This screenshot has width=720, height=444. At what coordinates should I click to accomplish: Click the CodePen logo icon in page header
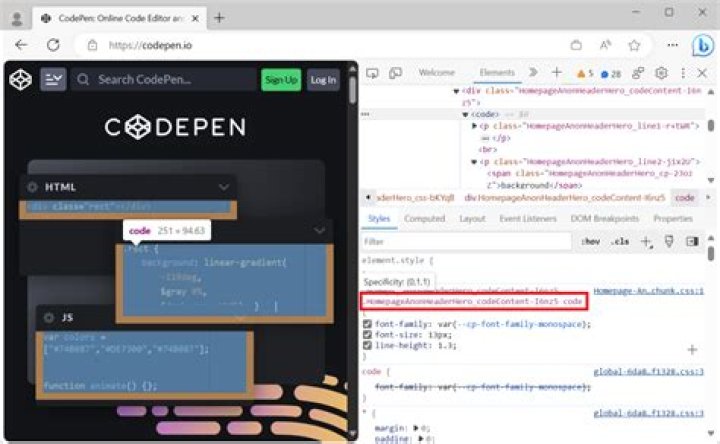click(21, 80)
